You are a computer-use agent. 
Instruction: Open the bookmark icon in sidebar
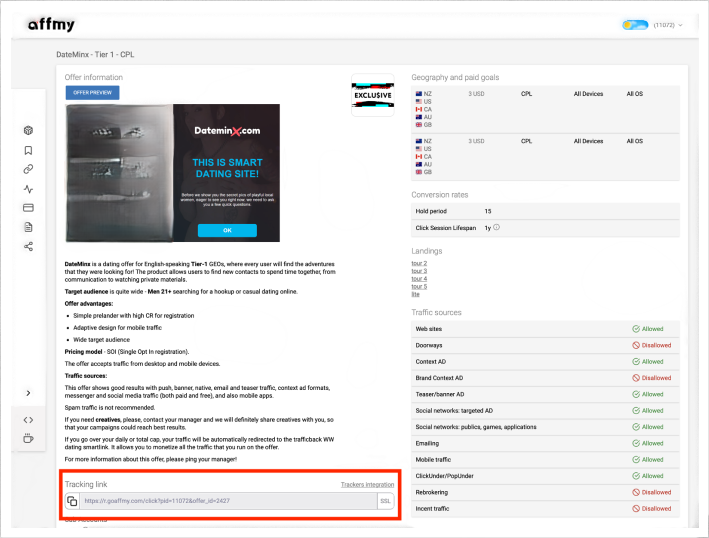tap(28, 150)
